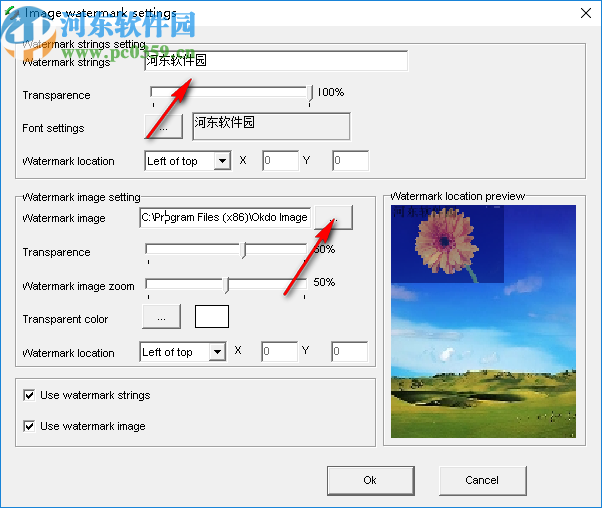Click the Cancel button
This screenshot has width=602, height=508.
click(482, 480)
